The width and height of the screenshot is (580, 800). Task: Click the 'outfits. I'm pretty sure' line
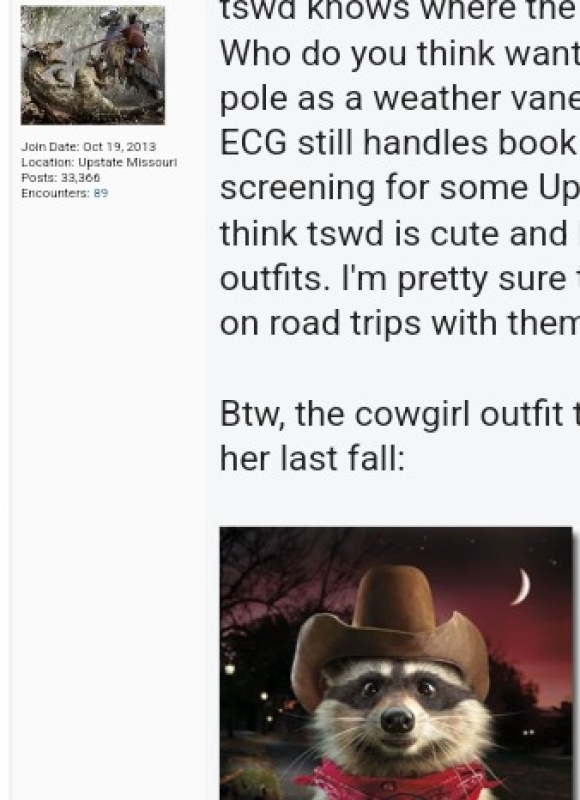coord(399,279)
